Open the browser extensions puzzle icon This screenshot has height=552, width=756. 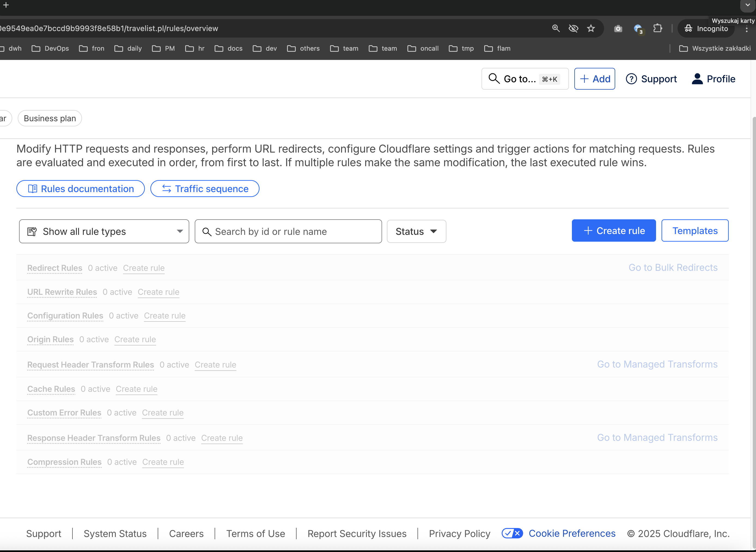pyautogui.click(x=657, y=28)
